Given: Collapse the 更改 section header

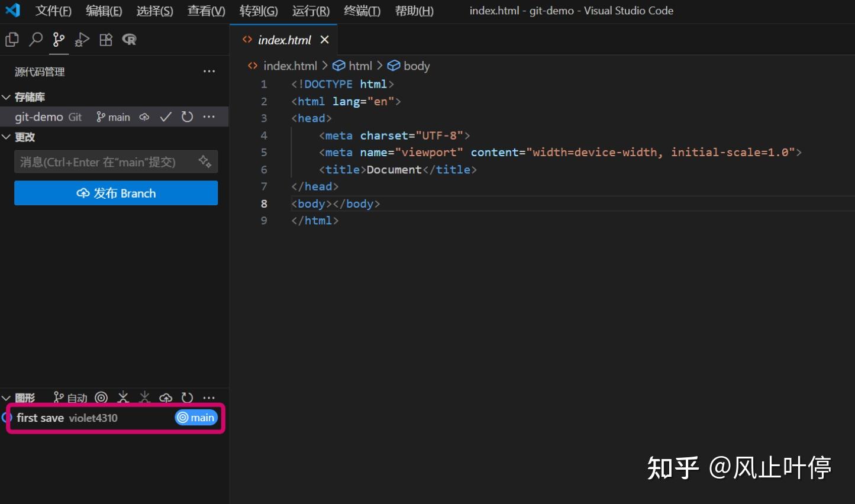Looking at the screenshot, I should coord(7,137).
